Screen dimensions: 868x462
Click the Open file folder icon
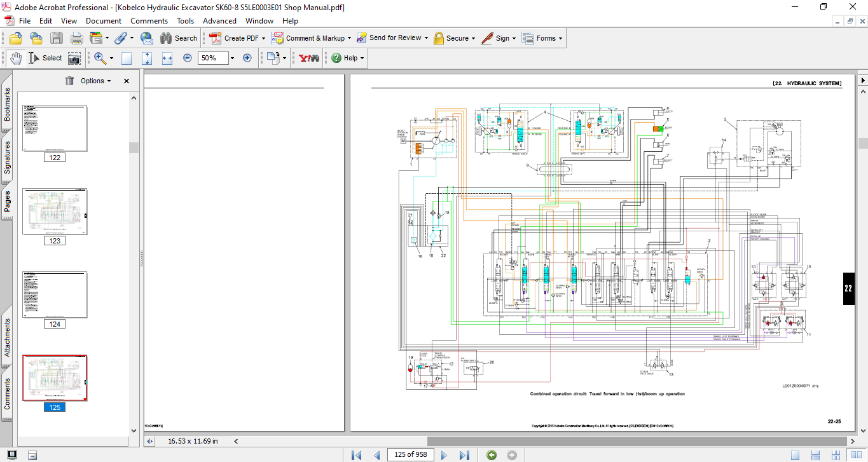coord(16,38)
